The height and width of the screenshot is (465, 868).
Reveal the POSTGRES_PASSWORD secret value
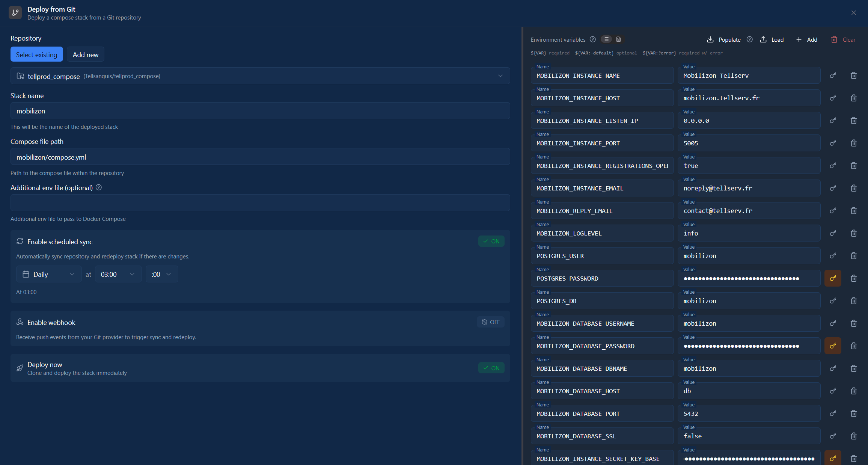pos(833,278)
